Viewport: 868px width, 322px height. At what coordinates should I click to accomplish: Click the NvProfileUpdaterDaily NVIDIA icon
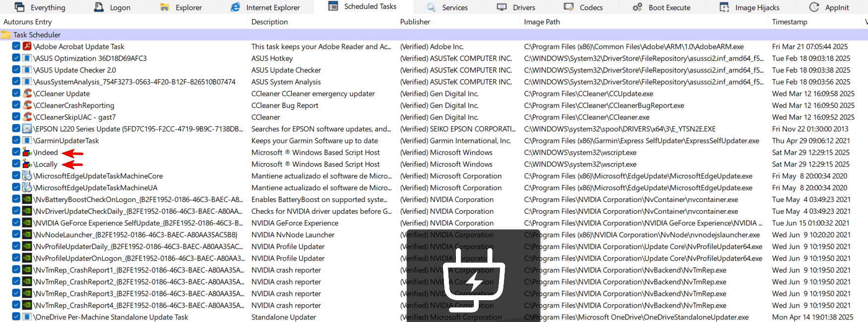[27, 246]
